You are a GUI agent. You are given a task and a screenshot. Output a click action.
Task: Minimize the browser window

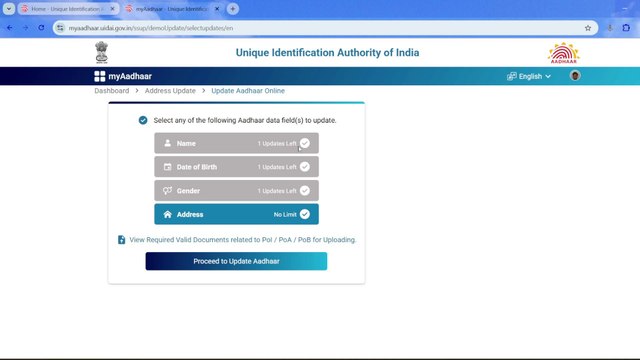[625, 9]
